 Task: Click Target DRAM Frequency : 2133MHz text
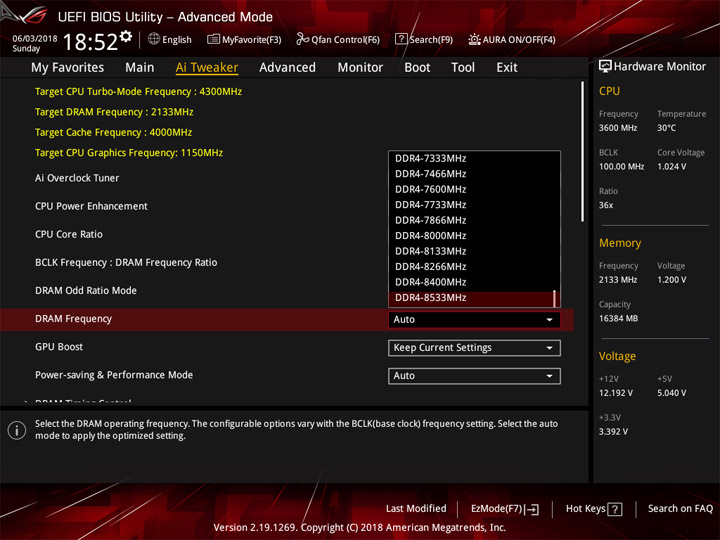114,112
